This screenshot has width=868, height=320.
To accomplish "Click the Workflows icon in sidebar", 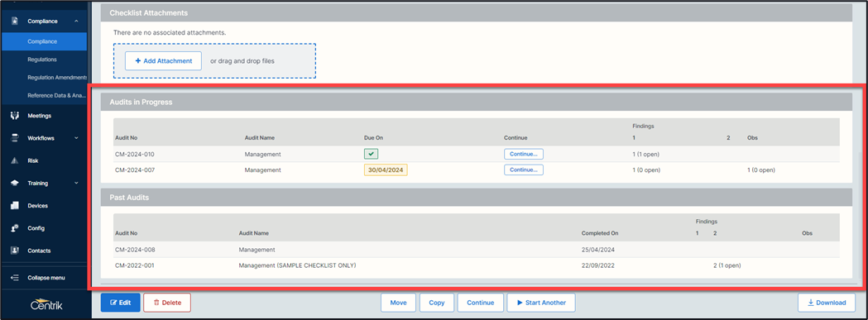I will tap(15, 138).
